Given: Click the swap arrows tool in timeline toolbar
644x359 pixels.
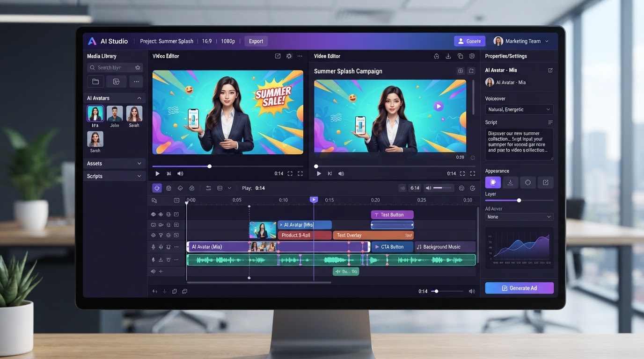Looking at the screenshot, I should click(x=208, y=188).
